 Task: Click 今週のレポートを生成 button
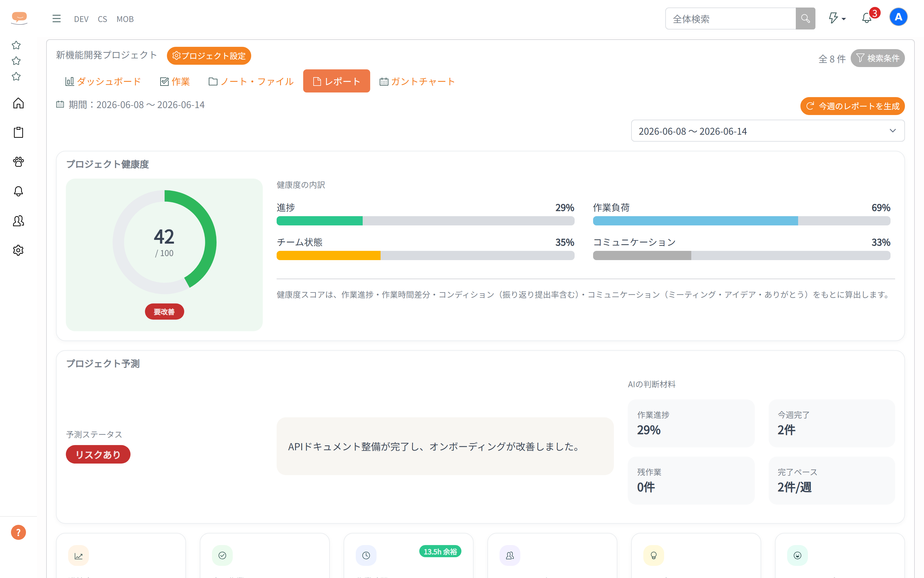click(x=852, y=106)
